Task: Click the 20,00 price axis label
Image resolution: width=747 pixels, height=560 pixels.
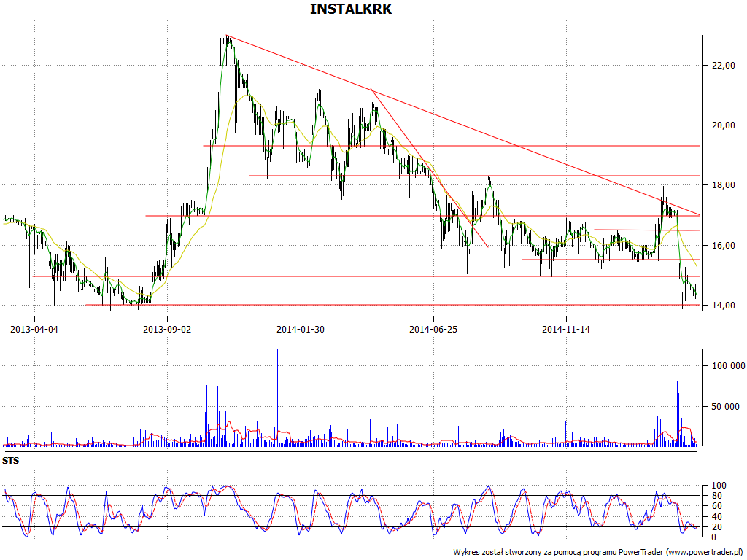Action: [723, 125]
